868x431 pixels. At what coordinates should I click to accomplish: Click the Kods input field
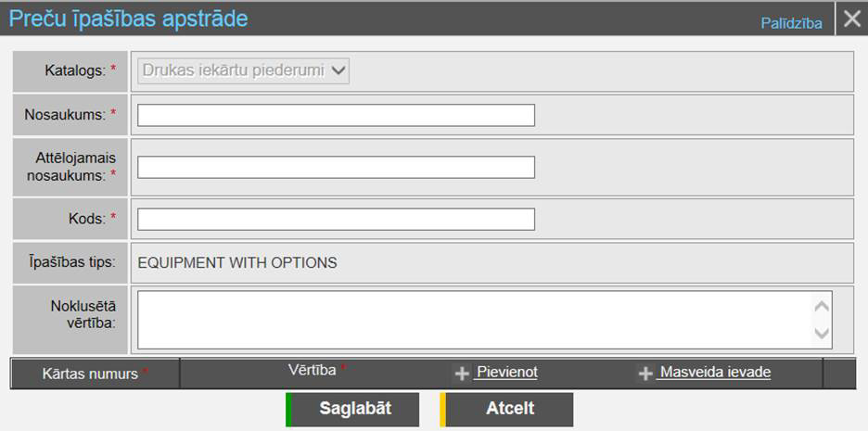click(x=336, y=219)
